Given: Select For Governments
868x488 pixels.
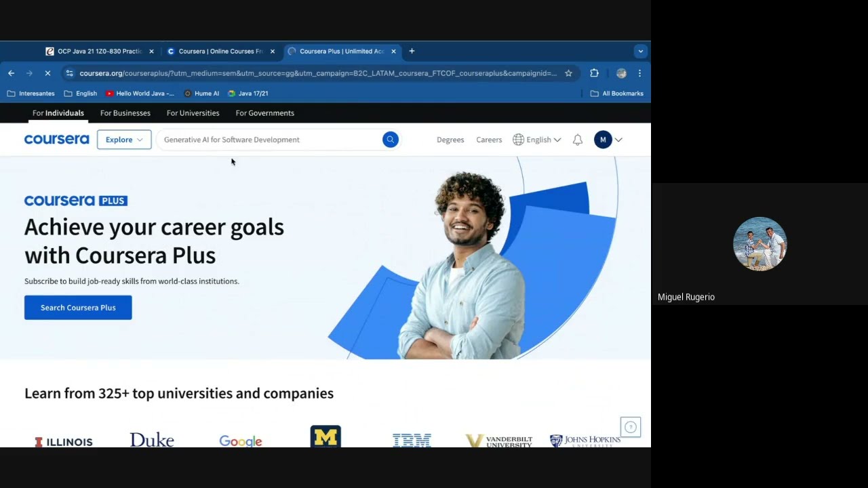Looking at the screenshot, I should 265,113.
